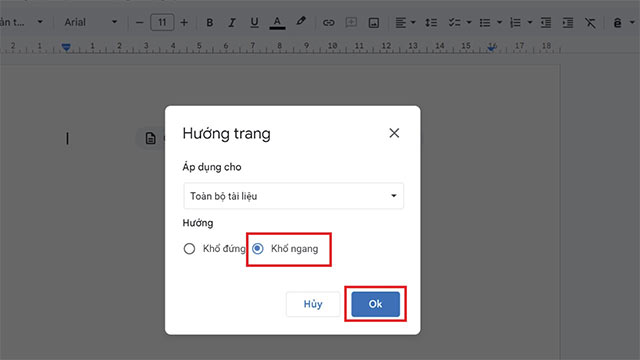The height and width of the screenshot is (360, 640).
Task: Open the Arial font dropdown
Action: click(91, 22)
